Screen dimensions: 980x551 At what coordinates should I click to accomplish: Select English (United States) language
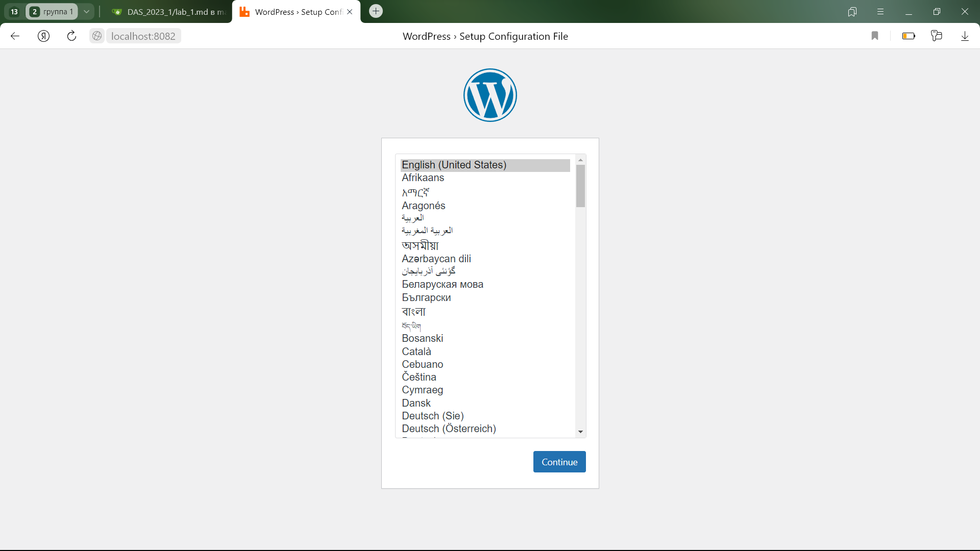485,165
